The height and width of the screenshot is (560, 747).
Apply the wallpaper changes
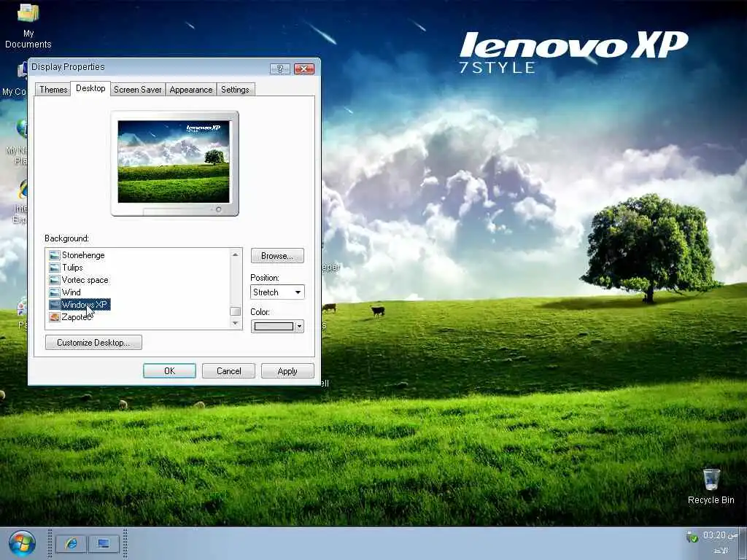tap(287, 371)
